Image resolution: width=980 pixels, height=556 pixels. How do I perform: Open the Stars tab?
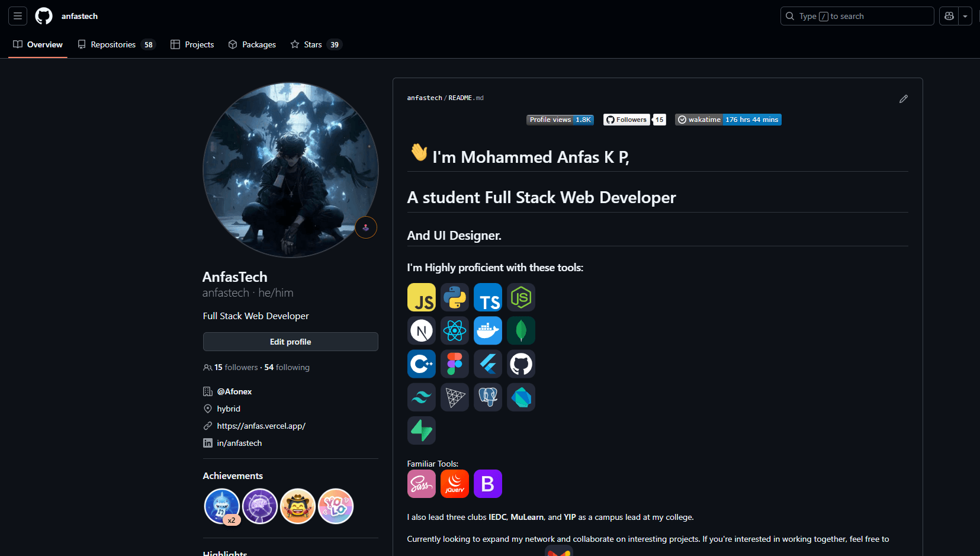[x=316, y=44]
